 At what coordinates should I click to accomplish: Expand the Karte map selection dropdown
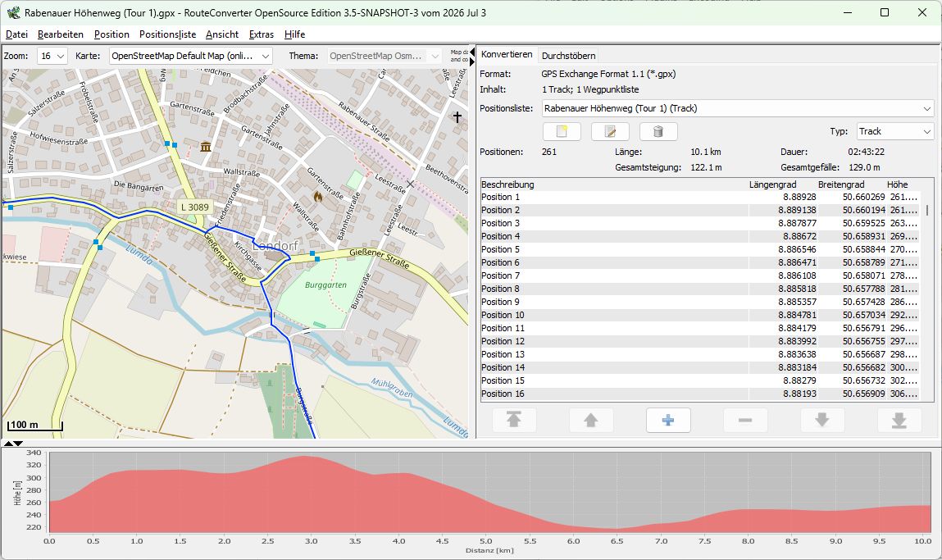pos(190,56)
